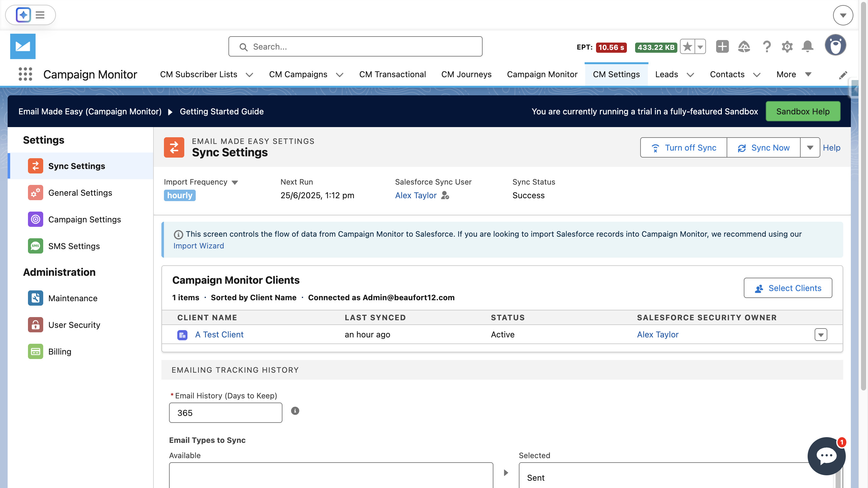
Task: Click the Sandbox Help button
Action: [803, 111]
